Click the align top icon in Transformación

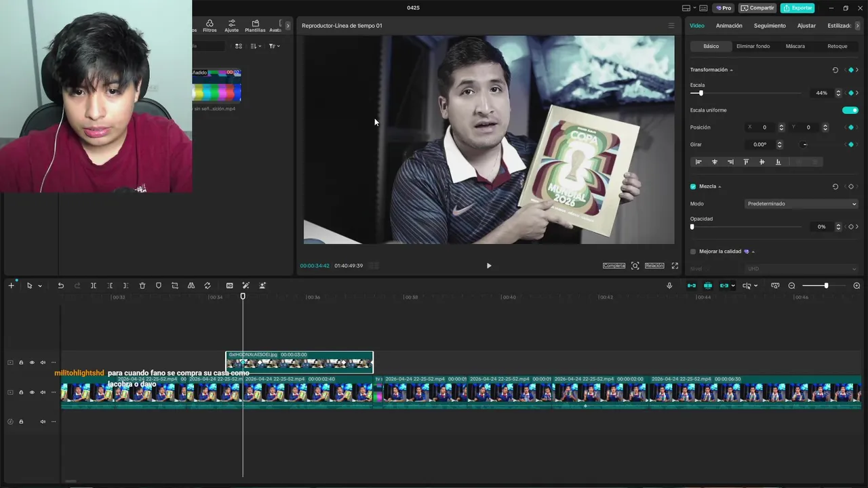(746, 162)
